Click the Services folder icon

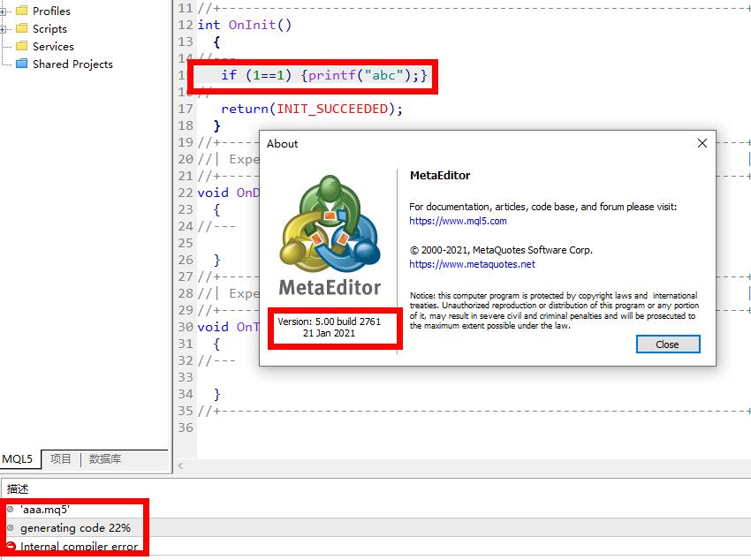21,45
